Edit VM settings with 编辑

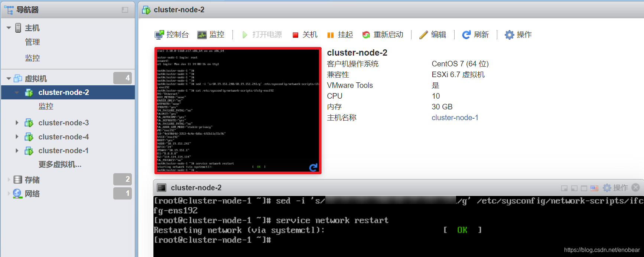433,34
